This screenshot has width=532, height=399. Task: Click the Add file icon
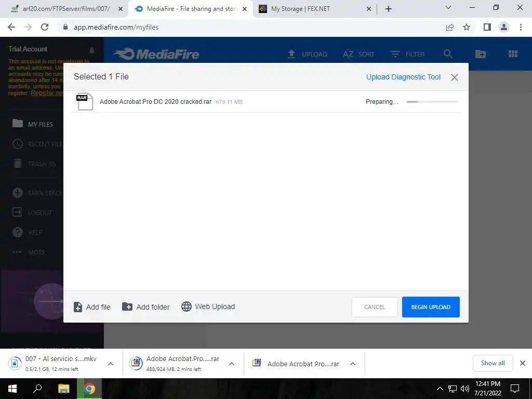78,307
